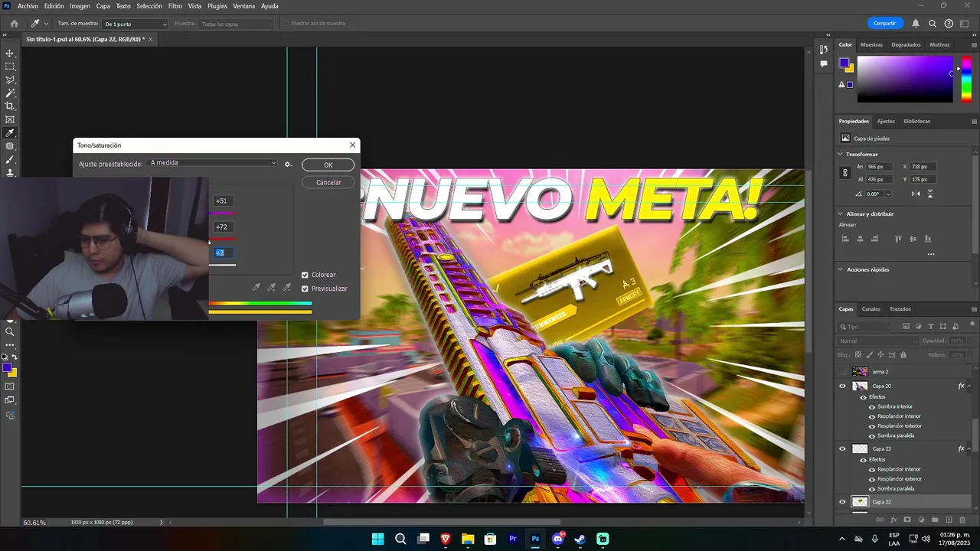This screenshot has height=551, width=980.
Task: Swap foreground and background colors
Action: 15,357
